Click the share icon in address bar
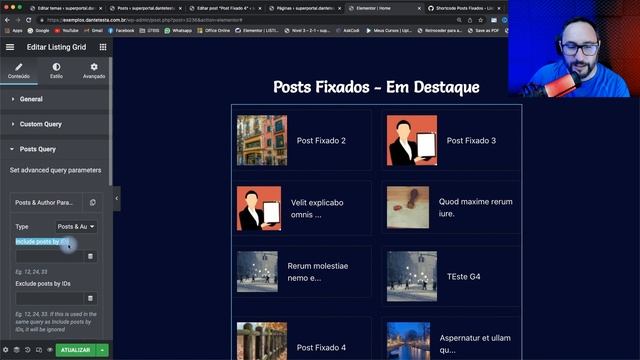This screenshot has width=640, height=360. (x=470, y=20)
